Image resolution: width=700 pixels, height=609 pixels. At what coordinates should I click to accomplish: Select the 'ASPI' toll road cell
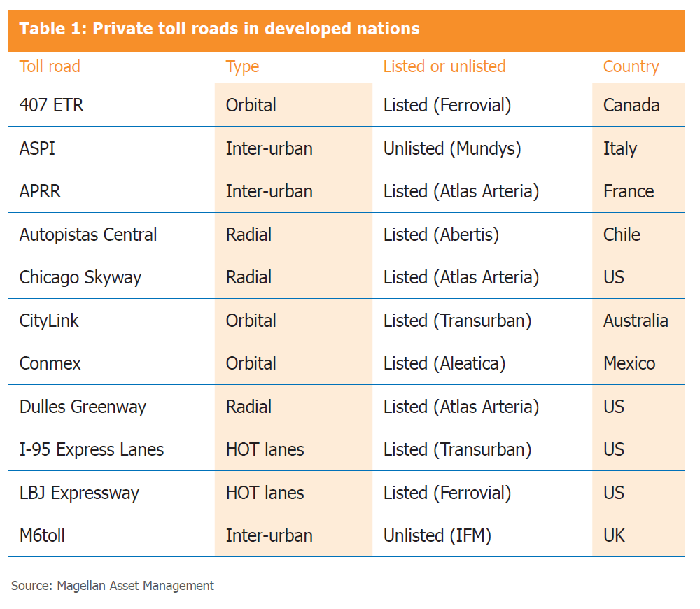37,148
